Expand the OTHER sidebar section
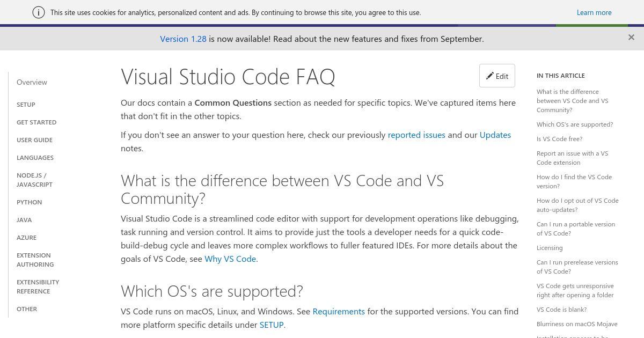This screenshot has height=338, width=644. [27, 309]
